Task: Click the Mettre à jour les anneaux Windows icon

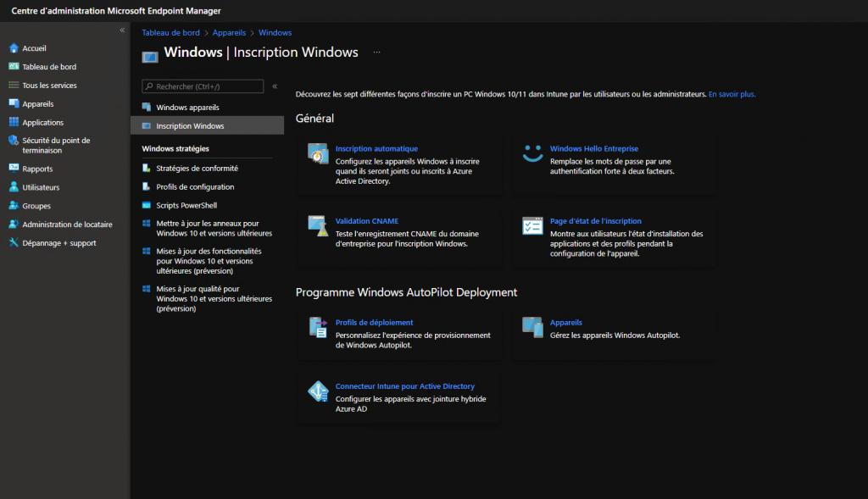Action: (x=146, y=224)
